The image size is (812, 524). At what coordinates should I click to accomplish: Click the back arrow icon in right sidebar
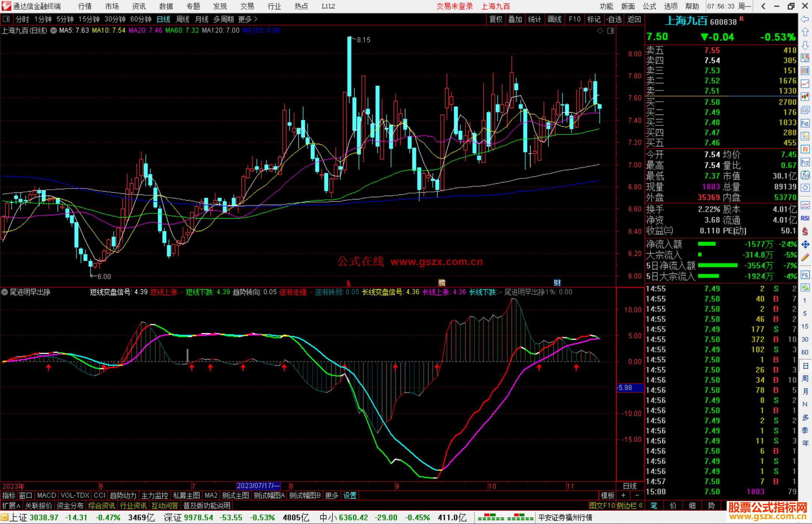pos(805,19)
